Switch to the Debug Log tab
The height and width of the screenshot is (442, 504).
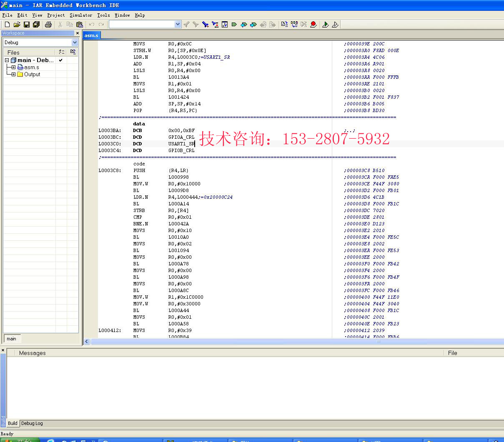tap(32, 423)
